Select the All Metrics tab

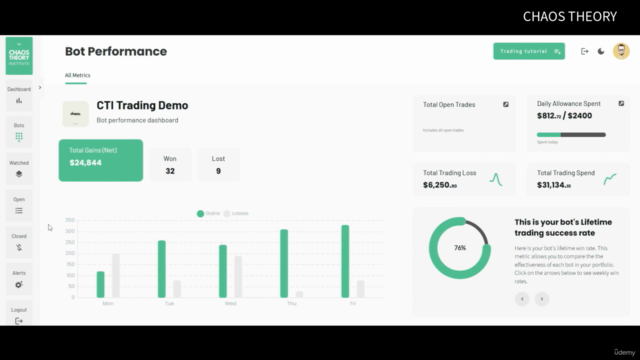click(x=77, y=75)
